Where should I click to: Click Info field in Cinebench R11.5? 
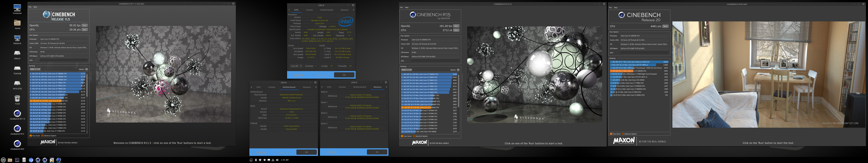64,60
